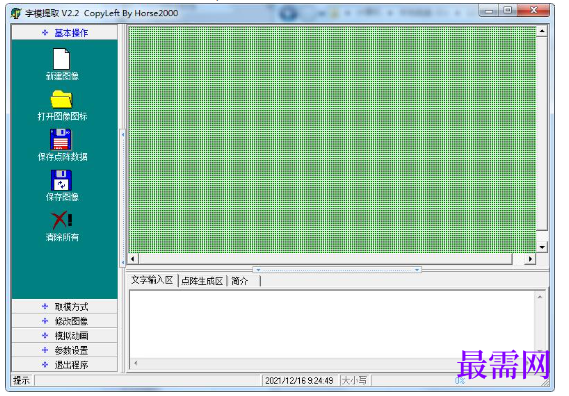Click inside the text input area
569x396 pixels.
coord(332,323)
